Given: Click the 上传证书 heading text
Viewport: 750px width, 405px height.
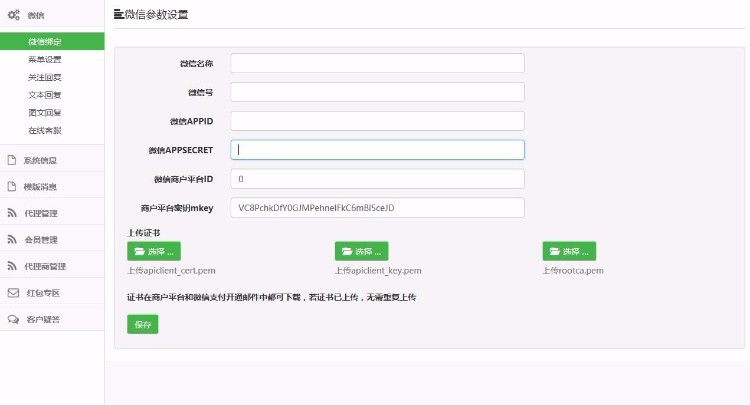Looking at the screenshot, I should pyautogui.click(x=143, y=233).
